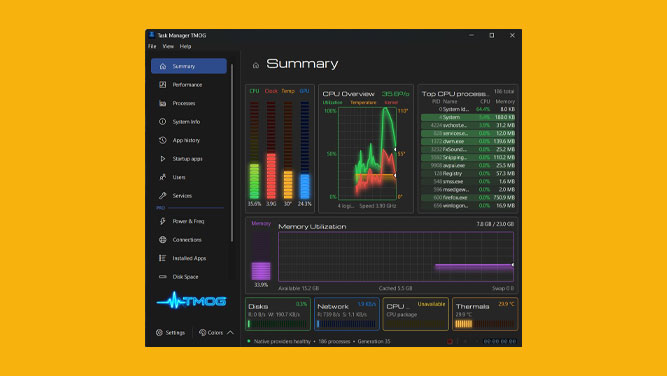Click the Native providers healthy status text

click(x=282, y=342)
